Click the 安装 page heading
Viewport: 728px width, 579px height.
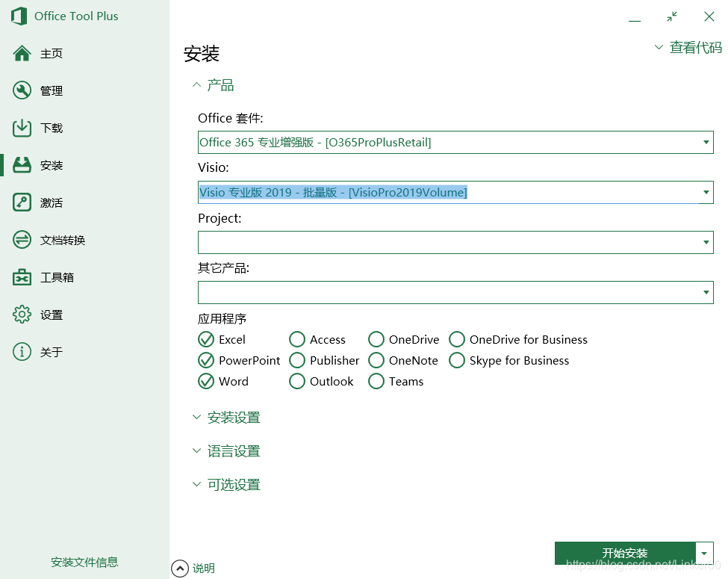pos(202,54)
